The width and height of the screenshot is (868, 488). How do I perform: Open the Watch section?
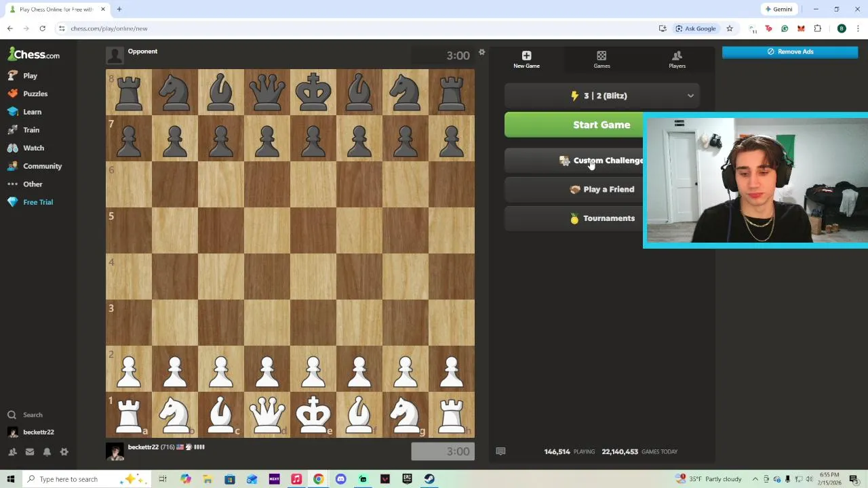pos(33,148)
